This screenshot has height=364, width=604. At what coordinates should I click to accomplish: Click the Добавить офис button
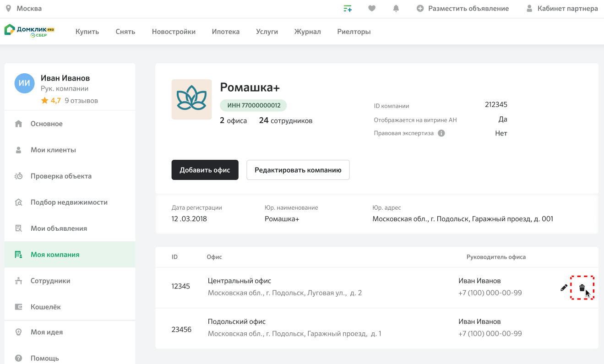[205, 170]
